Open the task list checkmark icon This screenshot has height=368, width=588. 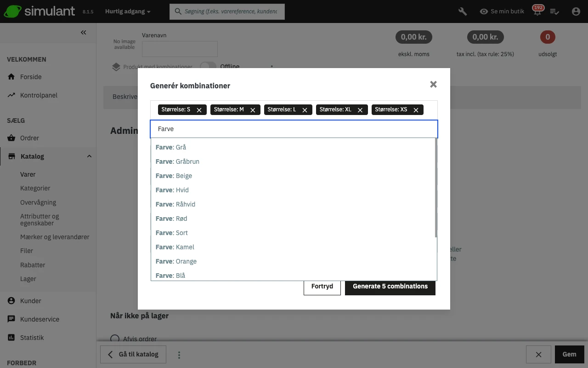[554, 11]
